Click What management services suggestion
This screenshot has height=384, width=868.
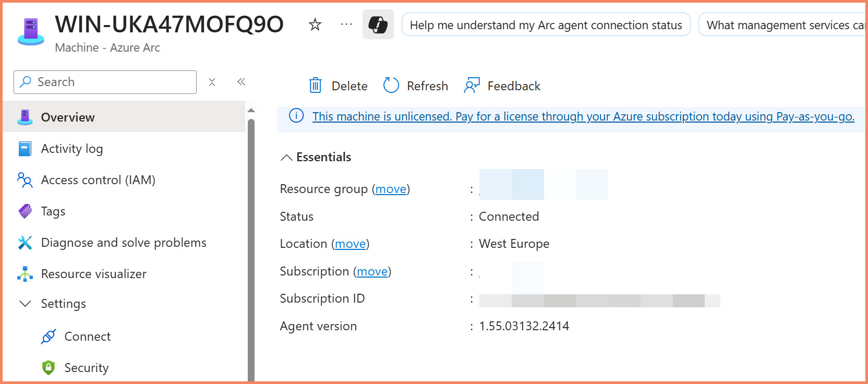[x=782, y=25]
